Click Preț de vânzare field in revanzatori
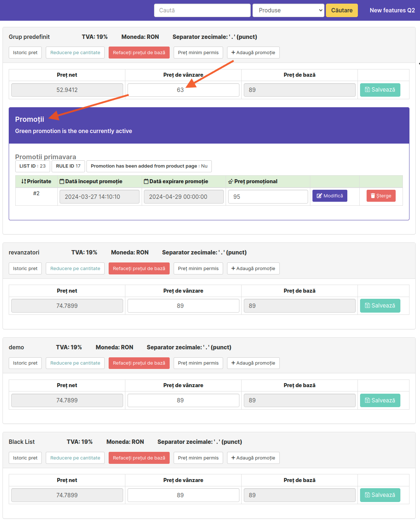The height and width of the screenshot is (522, 420). pyautogui.click(x=183, y=306)
